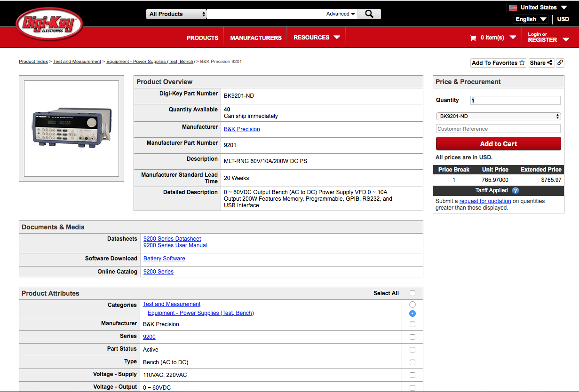The image size is (579, 392).
Task: Open the 9200 Series online catalog
Action: (x=159, y=272)
